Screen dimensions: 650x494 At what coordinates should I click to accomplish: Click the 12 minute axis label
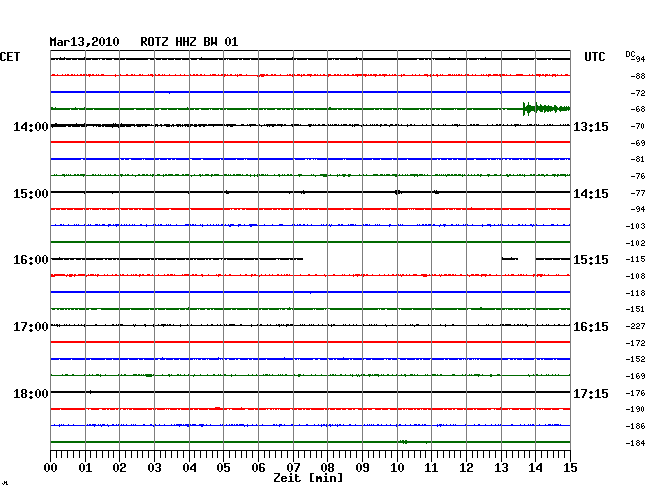[x=466, y=468]
